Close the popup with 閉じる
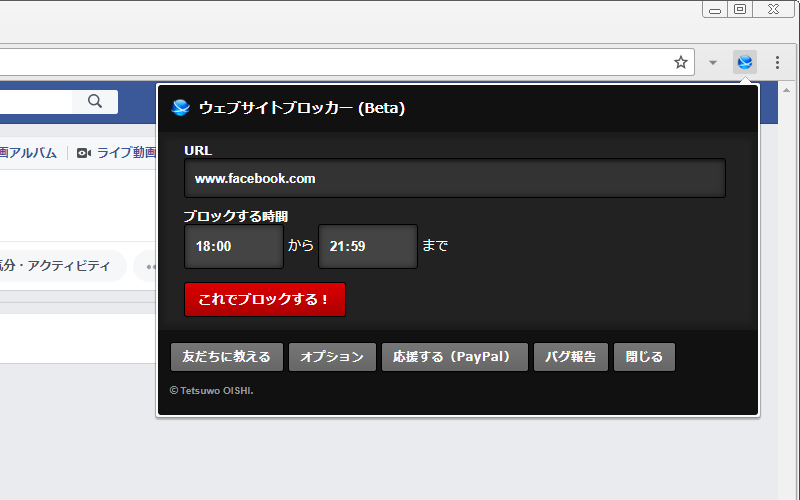This screenshot has height=500, width=800. pos(644,357)
